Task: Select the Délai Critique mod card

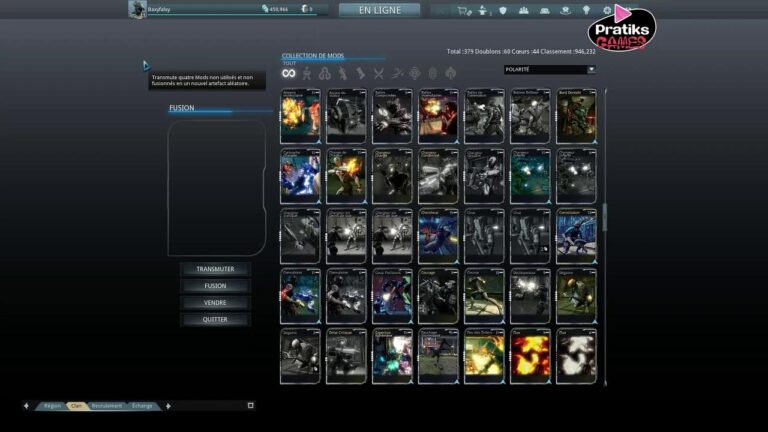Action: pyautogui.click(x=346, y=356)
